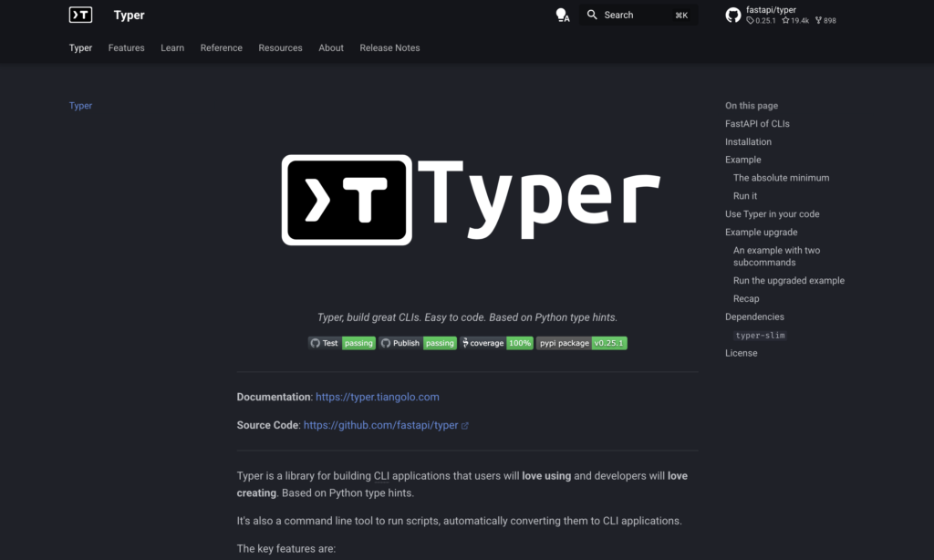Open the GitHub octocat repository icon
This screenshot has width=934, height=560.
[x=733, y=15]
